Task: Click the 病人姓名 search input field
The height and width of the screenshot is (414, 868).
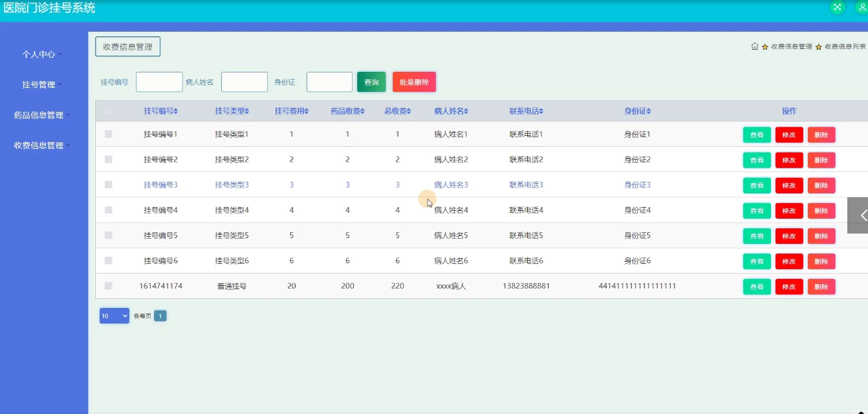Action: [x=244, y=82]
